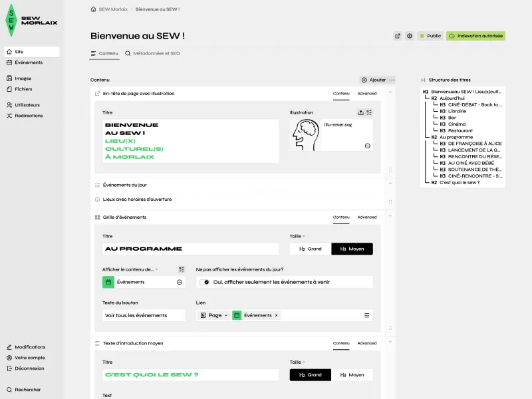The width and height of the screenshot is (532, 399).
Task: Open the Images section in the sidebar
Action: click(x=24, y=77)
